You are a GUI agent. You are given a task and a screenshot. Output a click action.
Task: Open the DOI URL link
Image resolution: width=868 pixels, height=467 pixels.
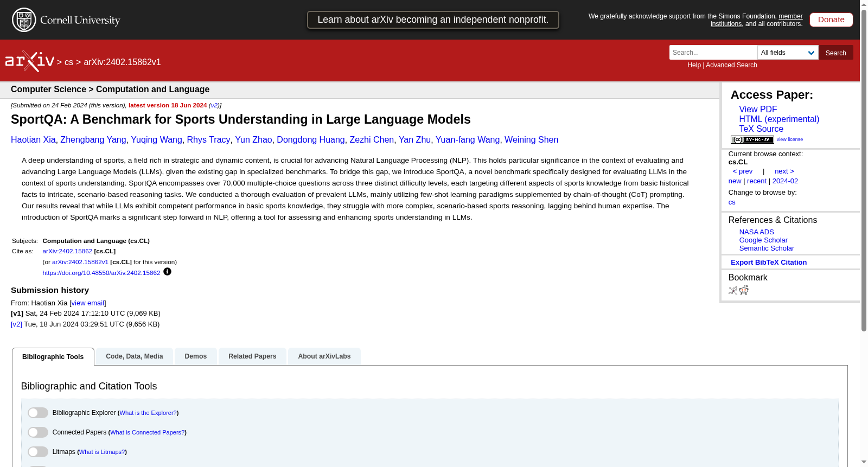pyautogui.click(x=101, y=273)
